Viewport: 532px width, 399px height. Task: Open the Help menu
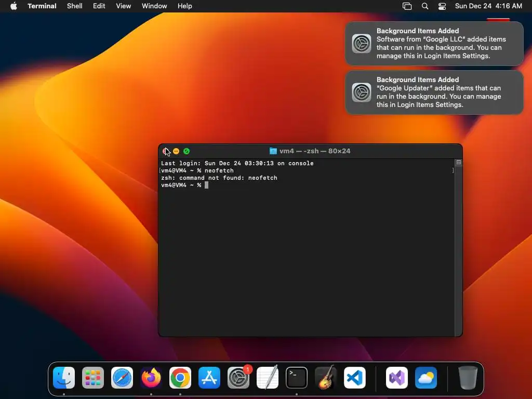click(185, 6)
